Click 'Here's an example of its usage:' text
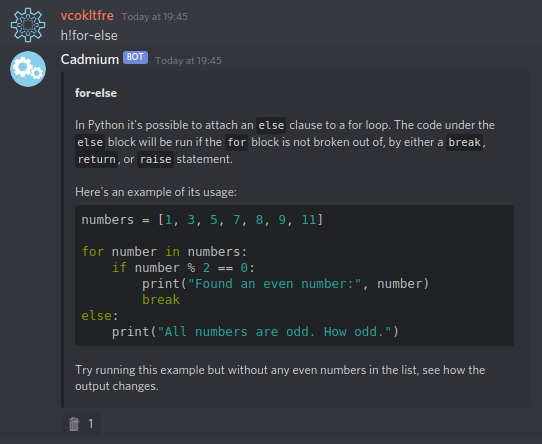The height and width of the screenshot is (444, 542). [x=156, y=192]
